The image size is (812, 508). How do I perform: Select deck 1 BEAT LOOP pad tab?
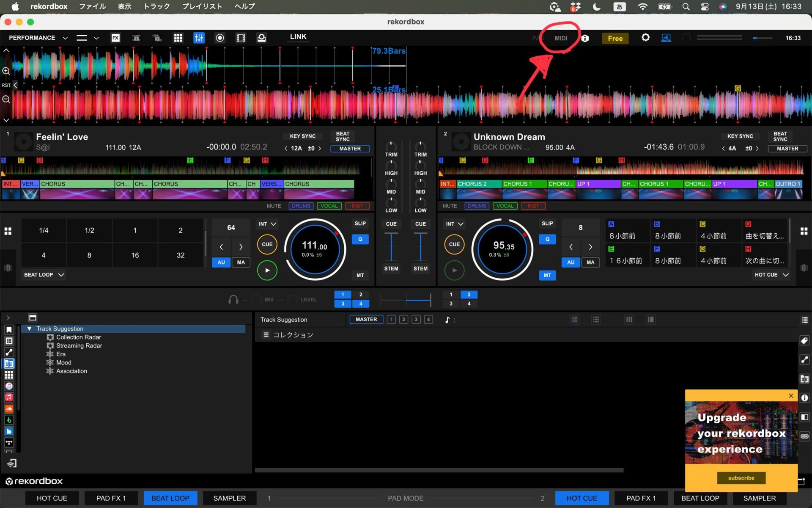tap(170, 498)
